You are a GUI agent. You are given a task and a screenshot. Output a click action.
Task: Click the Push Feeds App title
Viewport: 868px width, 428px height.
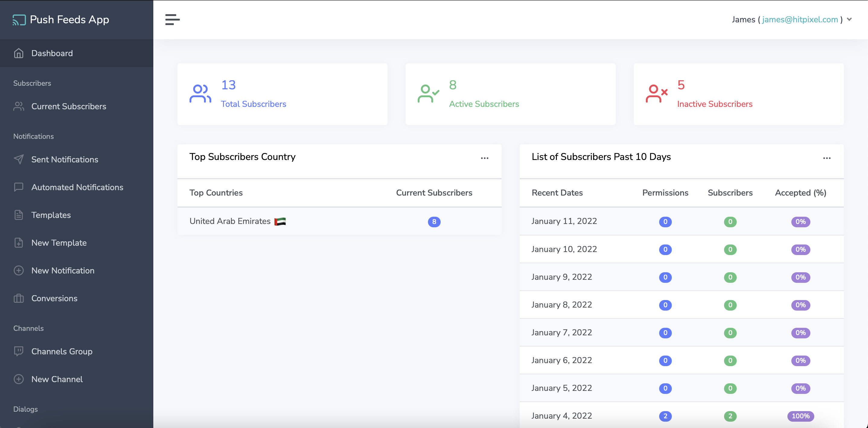[69, 20]
